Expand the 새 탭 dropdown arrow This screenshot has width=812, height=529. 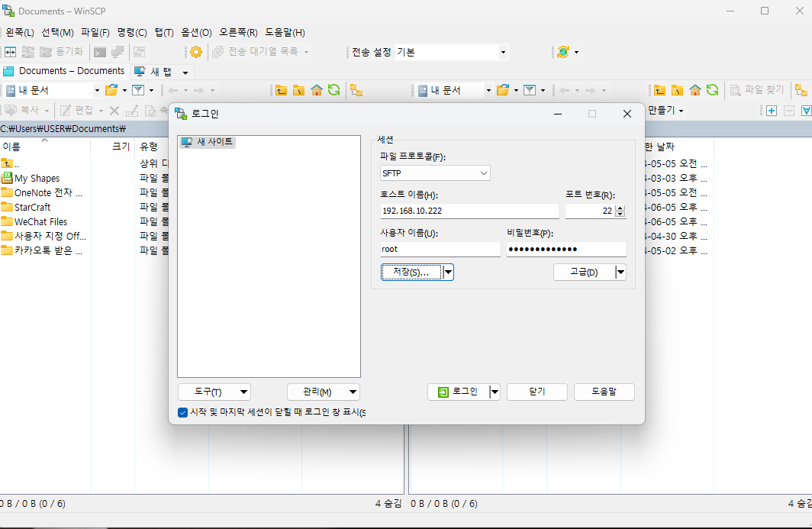click(x=185, y=73)
